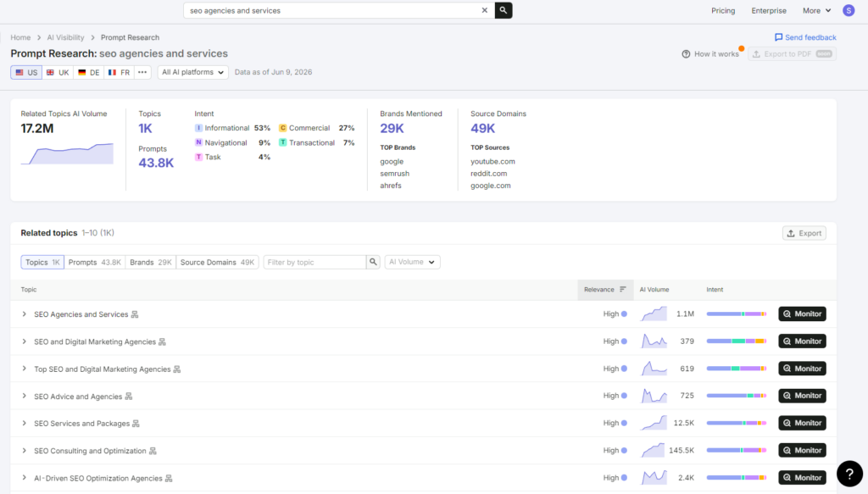Click trend sparkline for SEO Agencies and Services
Viewport: 868px width, 494px height.
(654, 314)
